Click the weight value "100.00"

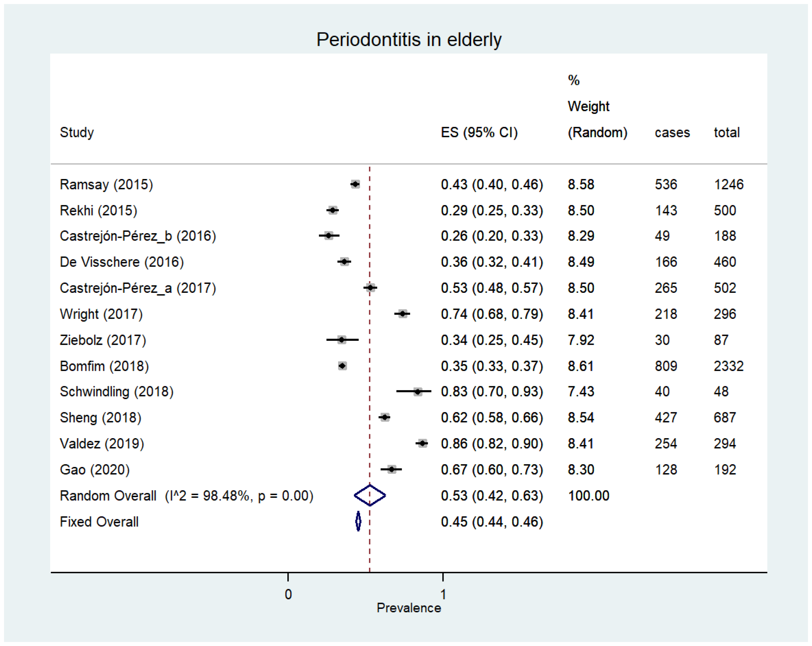tap(588, 496)
